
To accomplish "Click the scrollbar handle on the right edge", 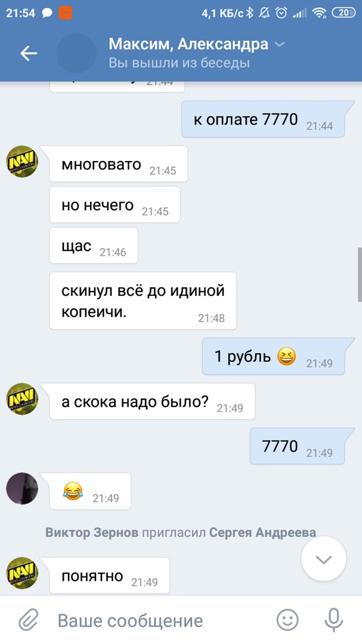I will point(360,275).
